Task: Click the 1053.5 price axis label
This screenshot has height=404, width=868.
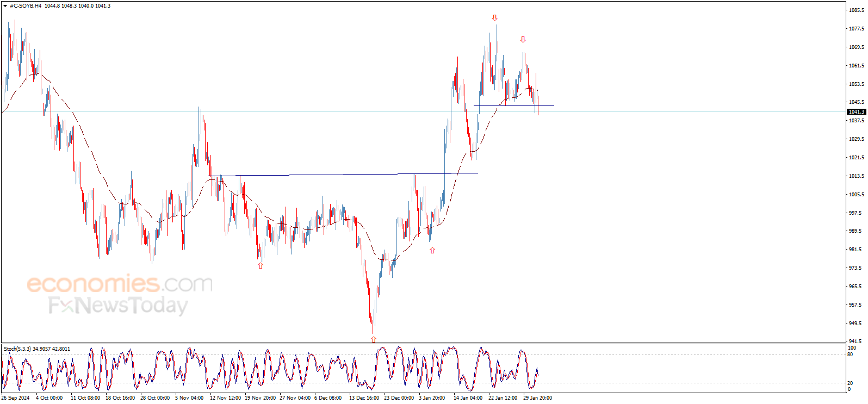Action: click(857, 84)
